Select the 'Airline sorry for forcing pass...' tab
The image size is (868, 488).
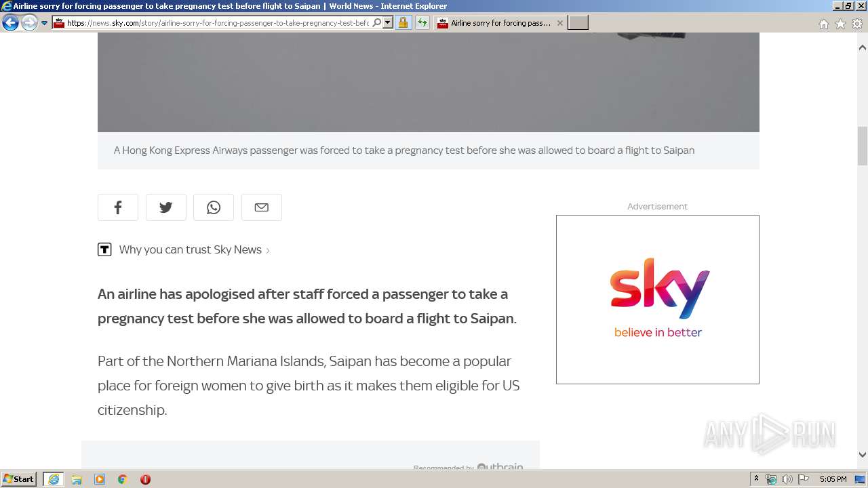(500, 23)
